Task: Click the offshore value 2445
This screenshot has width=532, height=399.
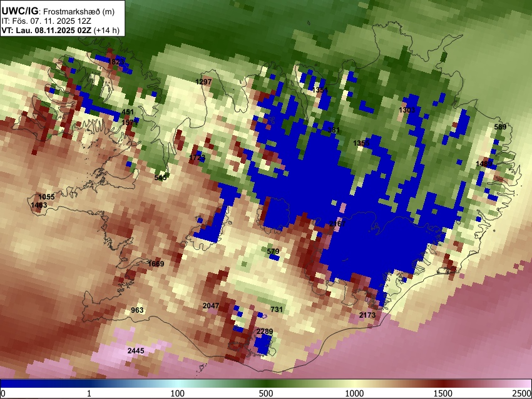Action: click(136, 351)
